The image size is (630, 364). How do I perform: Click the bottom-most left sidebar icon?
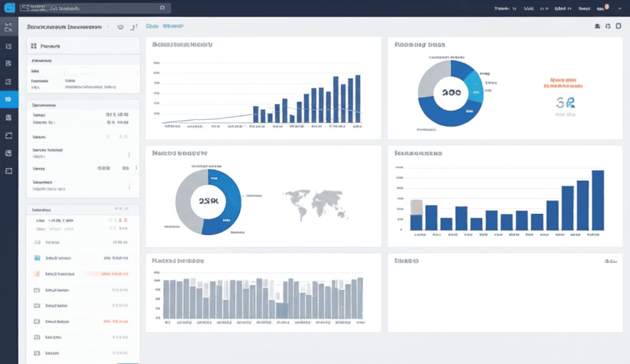point(8,171)
